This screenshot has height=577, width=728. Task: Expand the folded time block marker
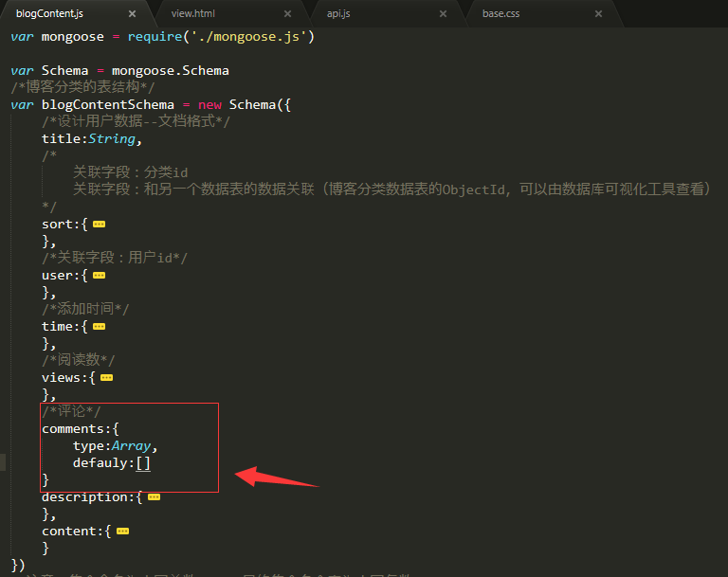click(99, 327)
